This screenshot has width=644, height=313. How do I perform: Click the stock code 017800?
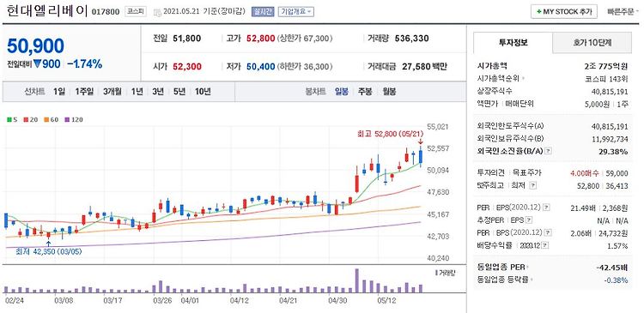coord(105,12)
